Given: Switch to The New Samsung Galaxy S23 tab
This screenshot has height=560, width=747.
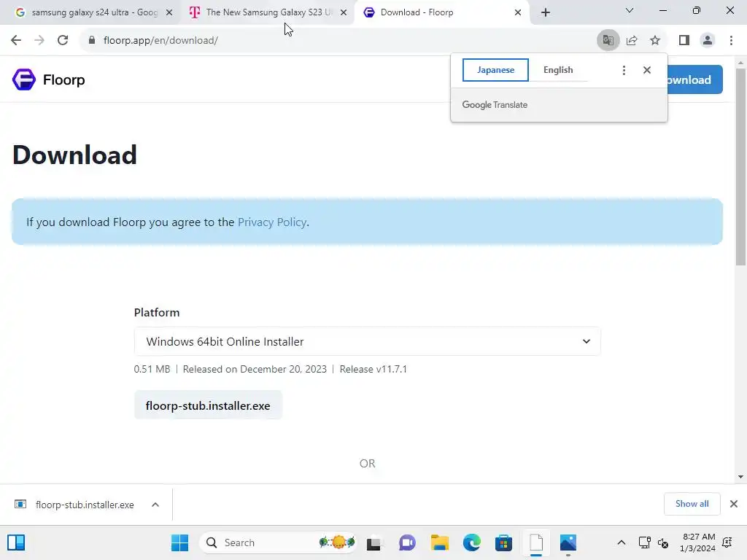Looking at the screenshot, I should pos(267,12).
